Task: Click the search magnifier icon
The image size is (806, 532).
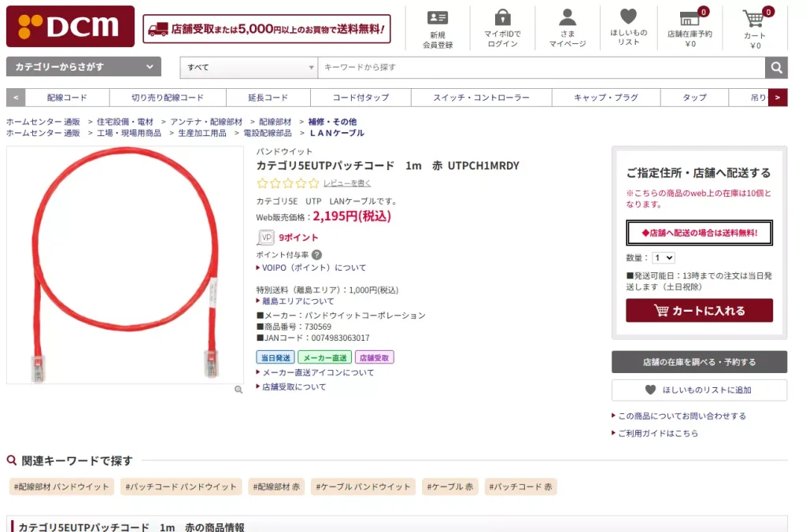Action: point(776,68)
